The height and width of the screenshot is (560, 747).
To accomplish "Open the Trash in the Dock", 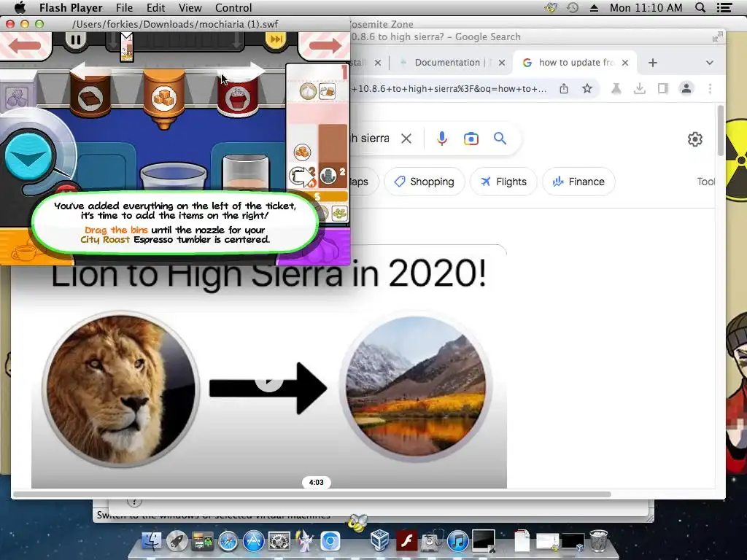I will 598,540.
